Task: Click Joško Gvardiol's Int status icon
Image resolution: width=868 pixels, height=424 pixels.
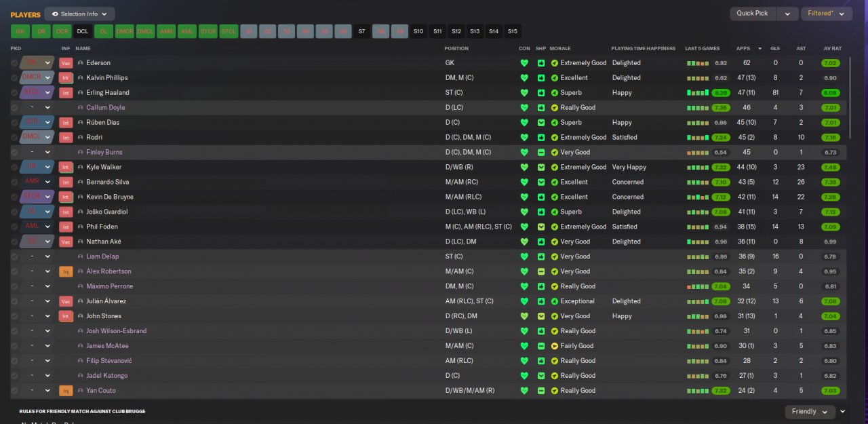Action: tap(66, 212)
